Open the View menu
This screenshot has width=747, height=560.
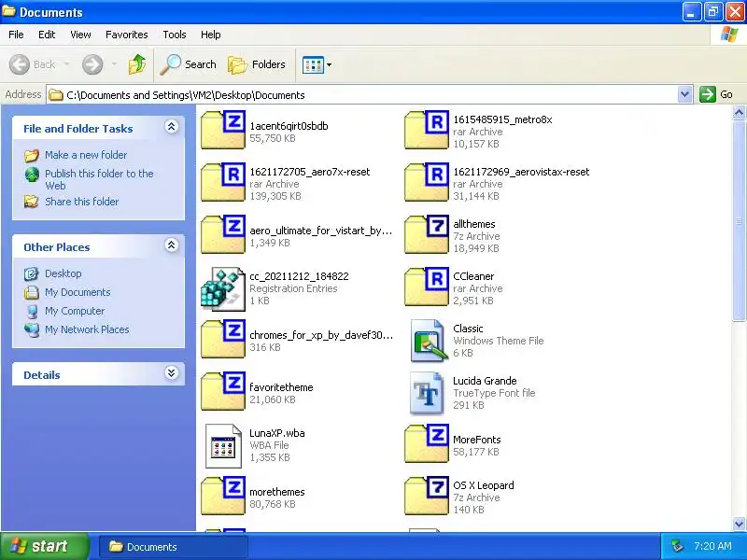tap(80, 35)
